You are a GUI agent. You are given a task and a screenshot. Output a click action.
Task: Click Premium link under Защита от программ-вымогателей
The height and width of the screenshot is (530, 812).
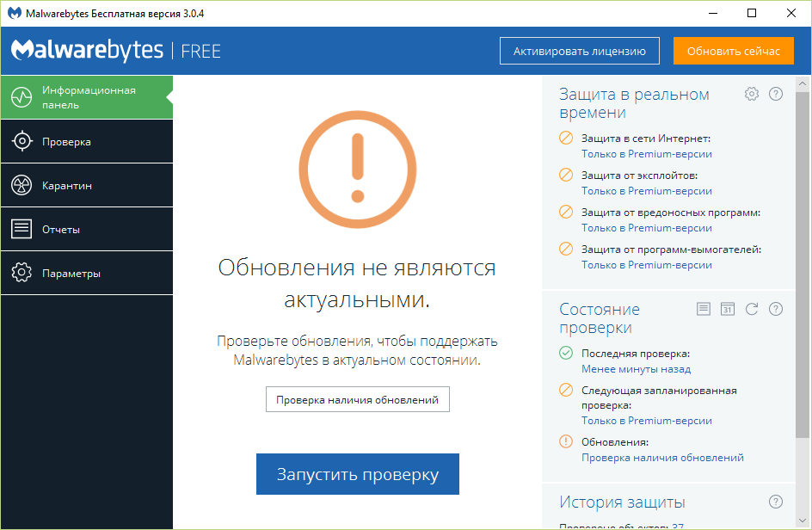pyautogui.click(x=646, y=265)
